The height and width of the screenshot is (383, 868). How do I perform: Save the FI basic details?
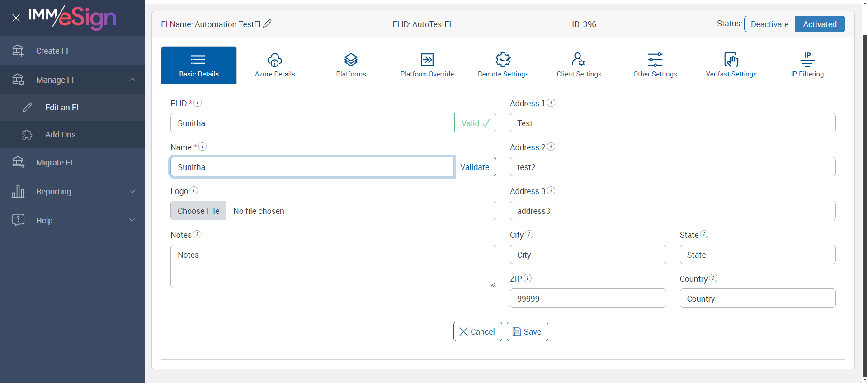(527, 331)
